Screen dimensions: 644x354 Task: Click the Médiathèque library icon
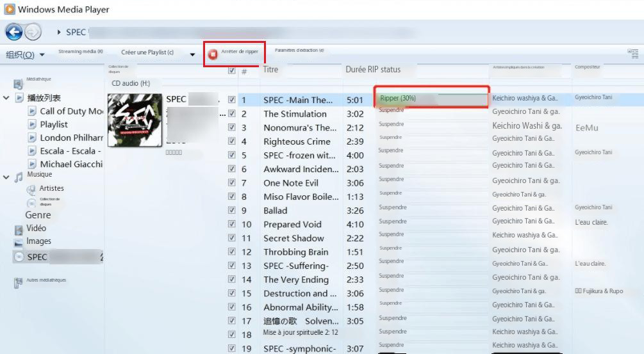(x=18, y=84)
